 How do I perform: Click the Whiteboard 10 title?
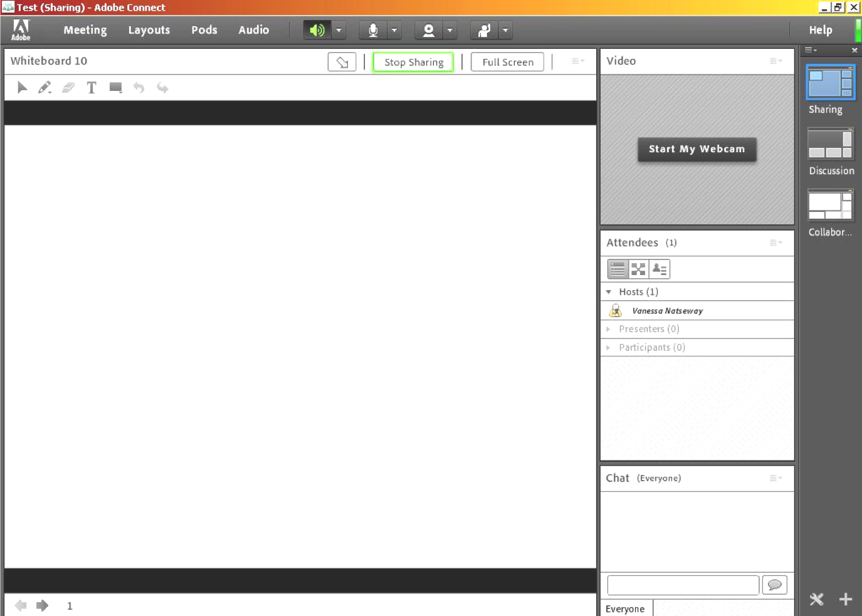pos(49,61)
